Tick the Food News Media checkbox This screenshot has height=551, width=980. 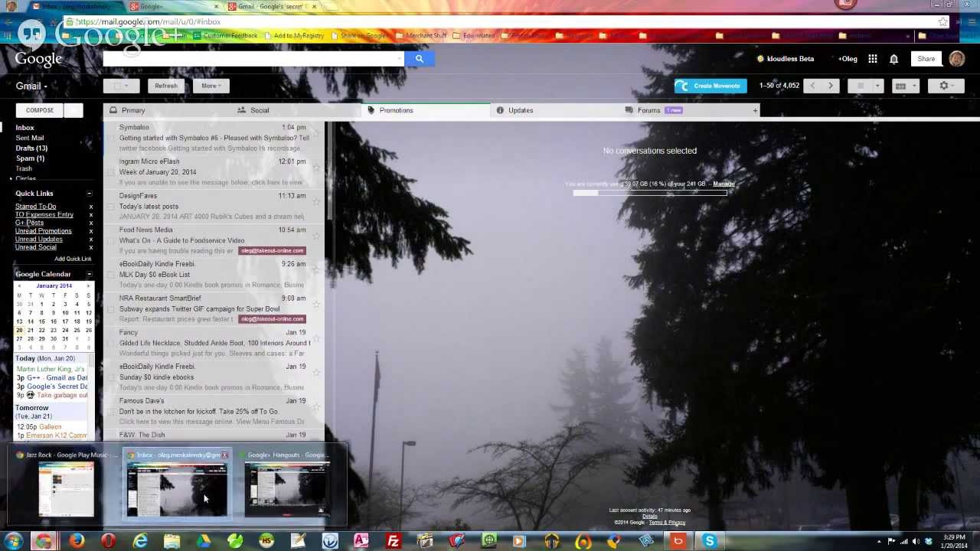click(111, 240)
